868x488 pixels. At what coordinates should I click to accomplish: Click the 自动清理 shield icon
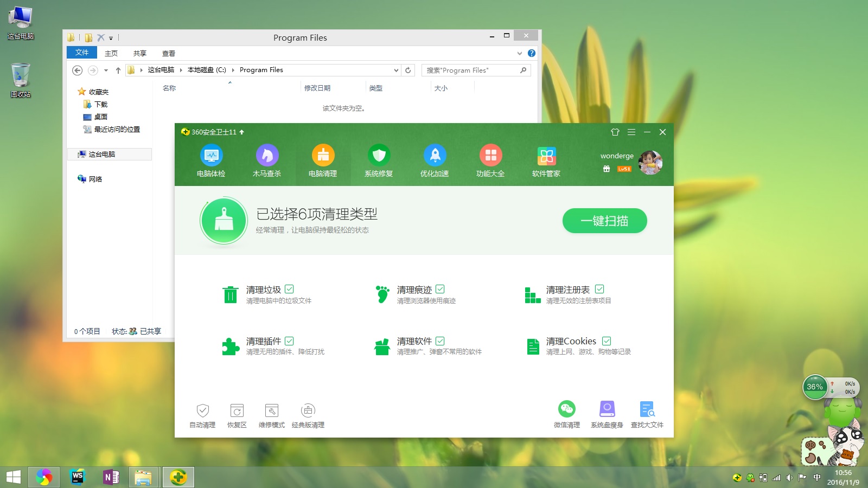pyautogui.click(x=202, y=410)
